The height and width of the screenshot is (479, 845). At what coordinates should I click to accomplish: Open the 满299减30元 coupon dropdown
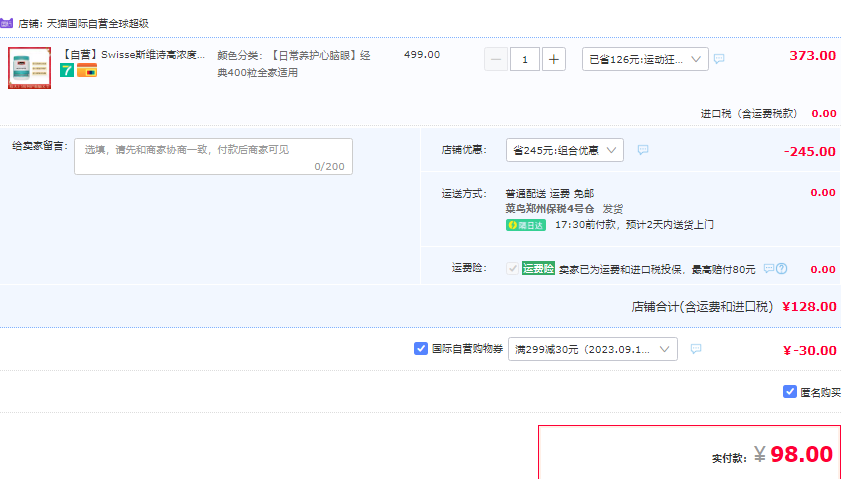pos(593,349)
